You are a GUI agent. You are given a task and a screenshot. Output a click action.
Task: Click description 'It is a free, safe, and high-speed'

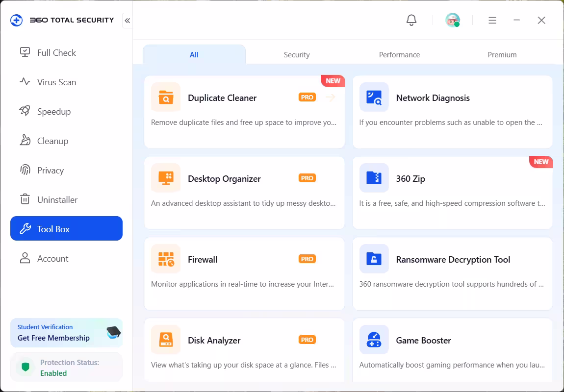452,203
